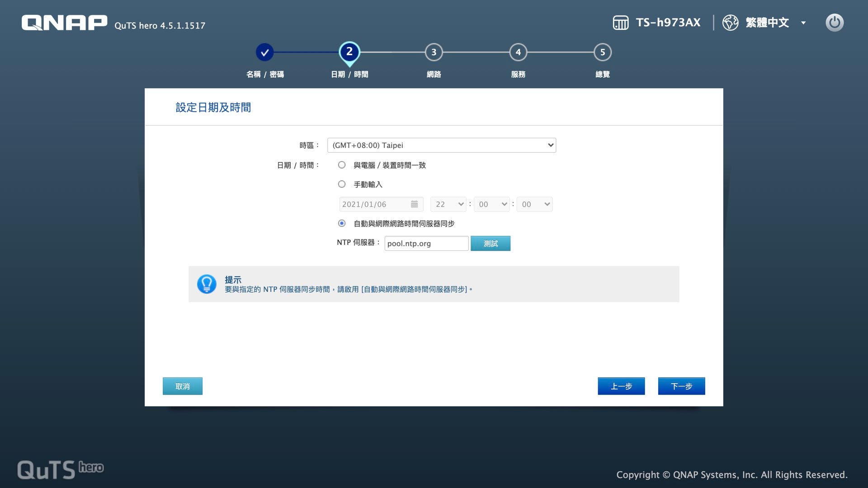The image size is (868, 488).
Task: Click the 下一步 next button
Action: coord(681,386)
